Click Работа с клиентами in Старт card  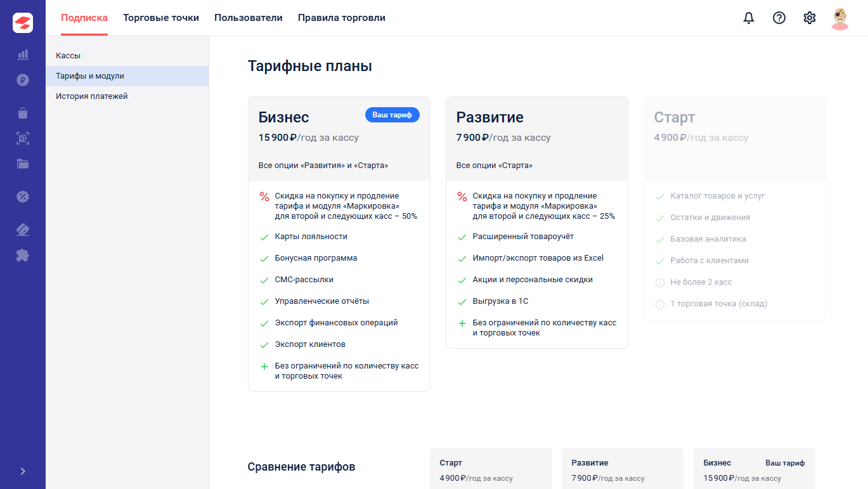[709, 261]
